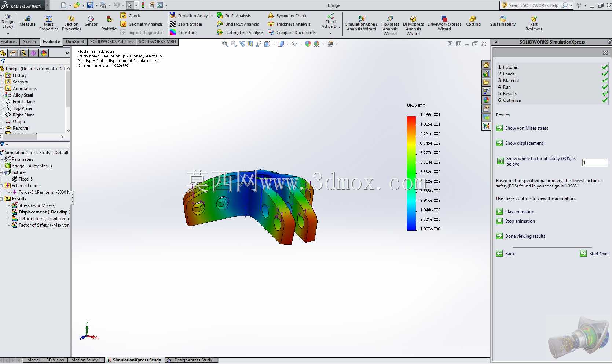Switch to DesignXpress Study tab
Screen dimensions: 612x364
click(191, 360)
